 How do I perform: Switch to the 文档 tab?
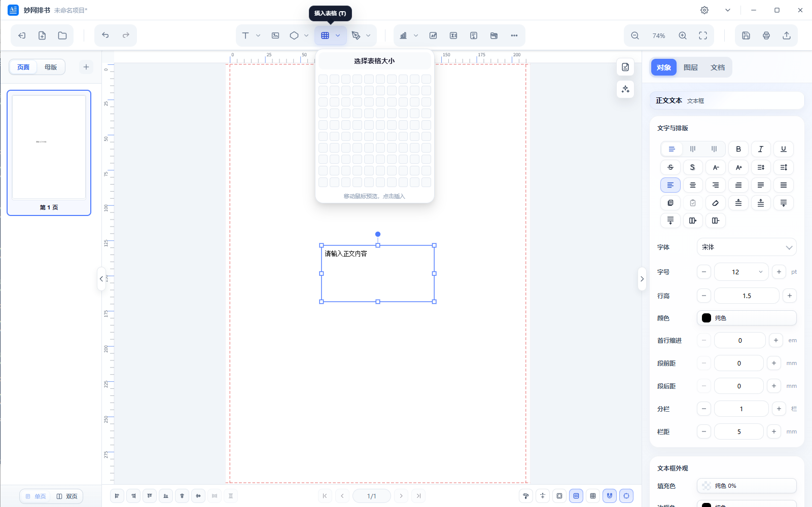718,67
